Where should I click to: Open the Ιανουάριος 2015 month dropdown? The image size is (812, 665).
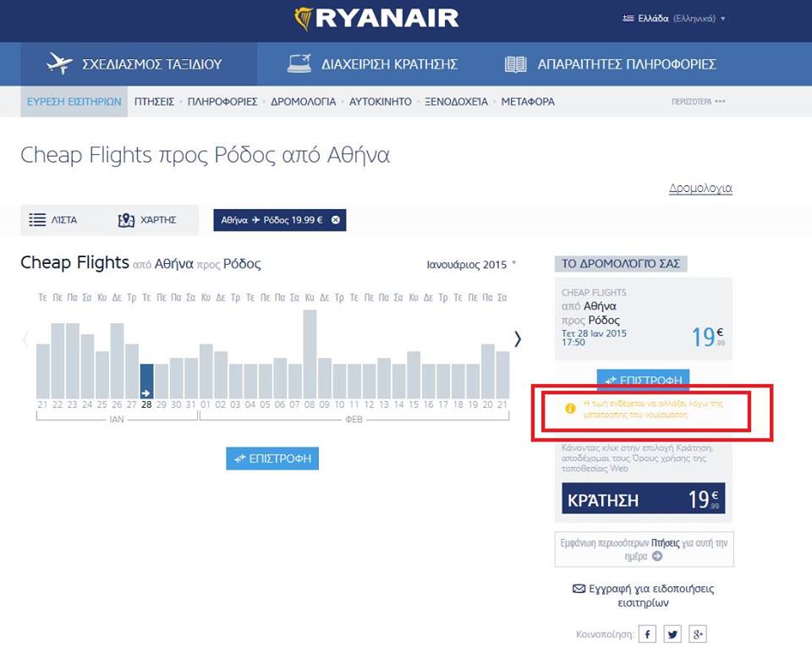pyautogui.click(x=471, y=264)
